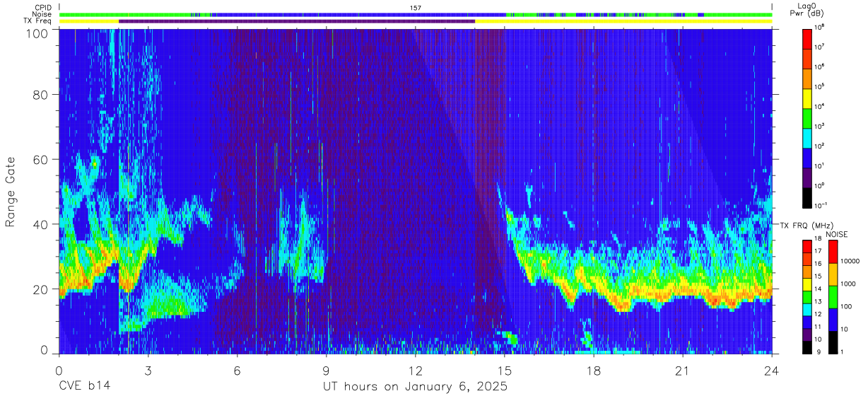Click the 9 hour label on UT axis

pos(327,370)
